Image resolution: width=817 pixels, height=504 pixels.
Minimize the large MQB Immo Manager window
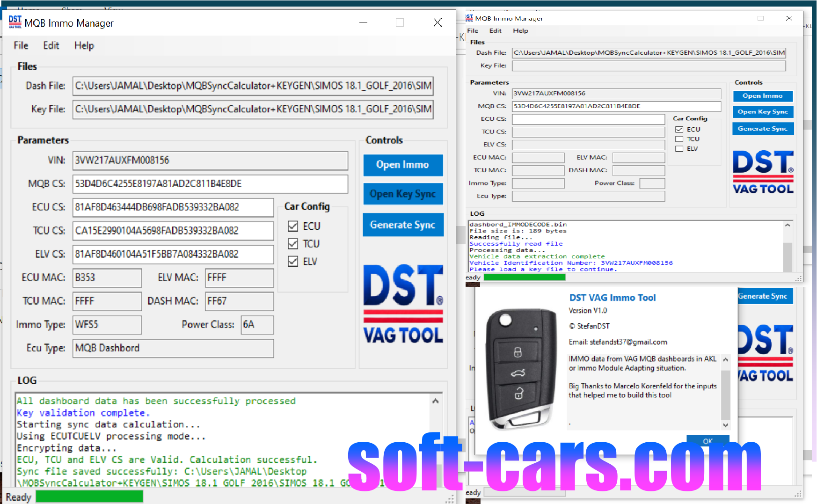coord(363,22)
